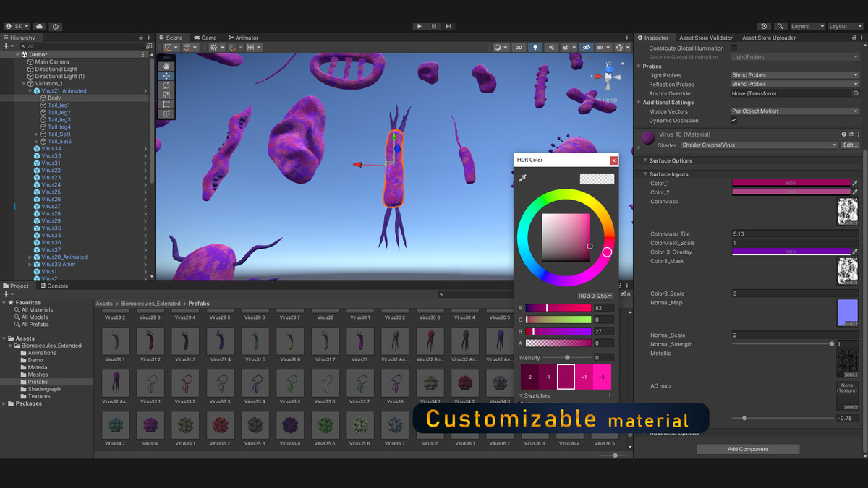Click the shader Edit button
Screen dimensions: 868x488
pos(850,145)
